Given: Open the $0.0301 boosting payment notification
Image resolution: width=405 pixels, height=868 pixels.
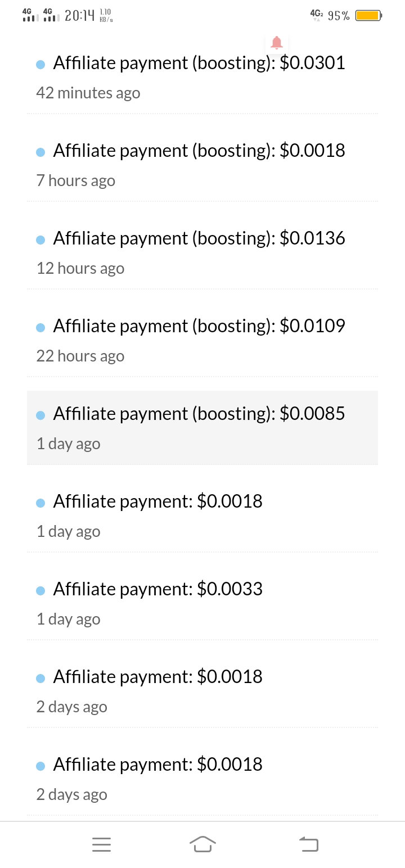Looking at the screenshot, I should coord(202,76).
